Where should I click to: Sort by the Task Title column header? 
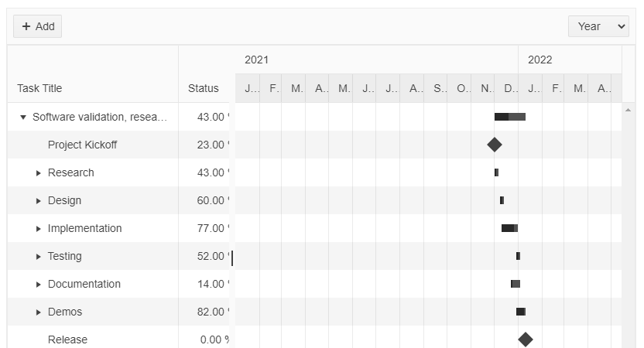pyautogui.click(x=39, y=88)
